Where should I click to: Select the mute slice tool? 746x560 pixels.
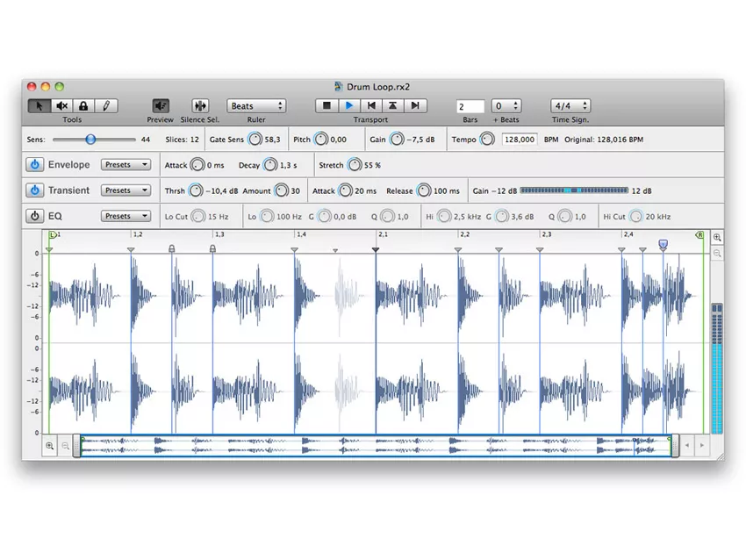pyautogui.click(x=61, y=106)
